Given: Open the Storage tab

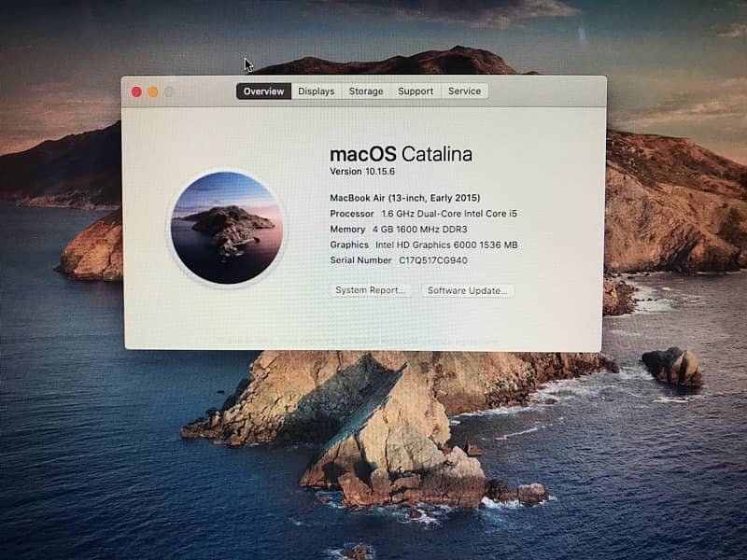Looking at the screenshot, I should (x=366, y=91).
